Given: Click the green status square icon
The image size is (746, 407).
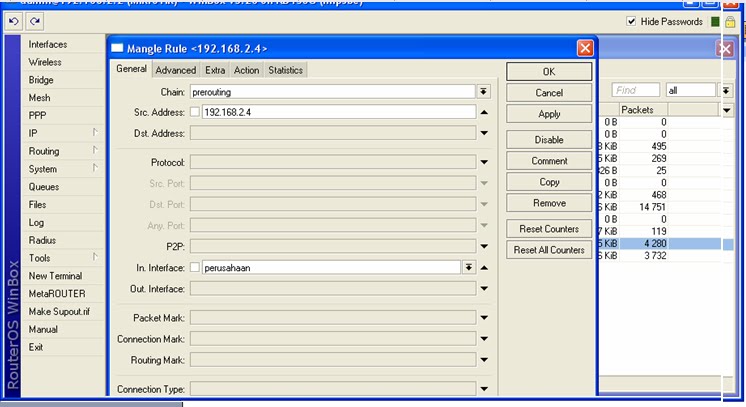Looking at the screenshot, I should (x=715, y=22).
